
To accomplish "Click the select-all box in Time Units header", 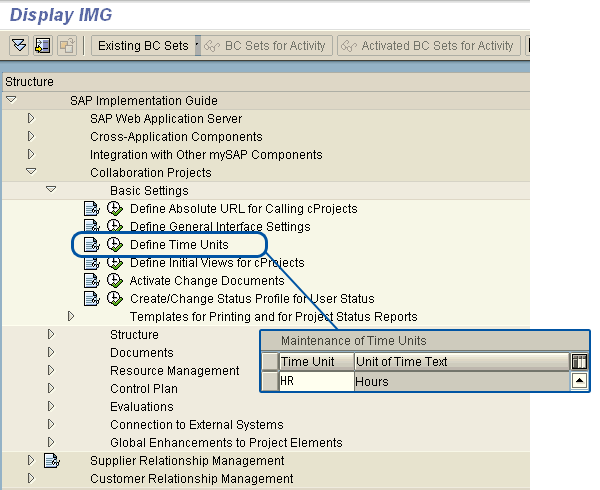I will (270, 361).
